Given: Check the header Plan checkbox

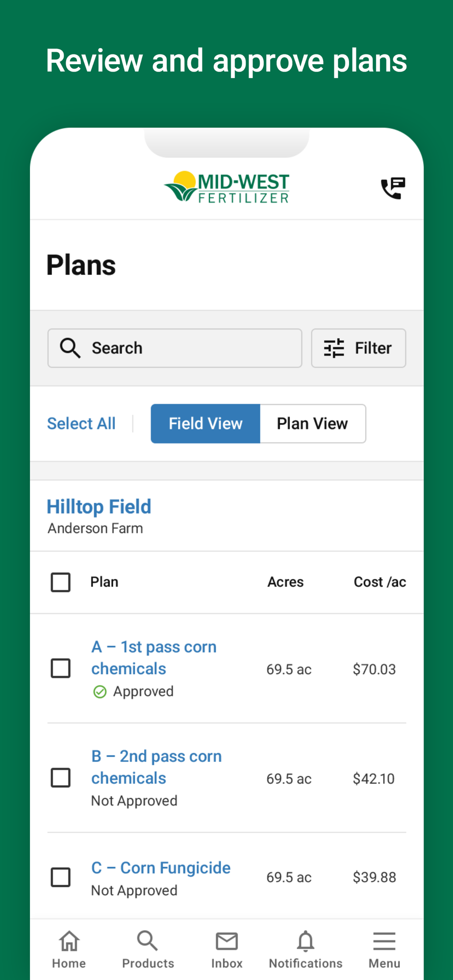Looking at the screenshot, I should click(61, 582).
